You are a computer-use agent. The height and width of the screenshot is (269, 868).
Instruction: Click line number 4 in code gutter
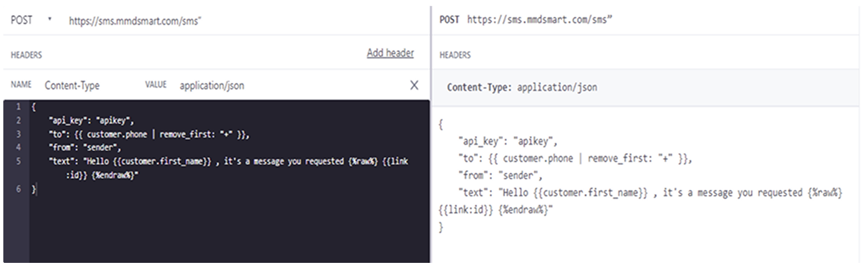18,148
